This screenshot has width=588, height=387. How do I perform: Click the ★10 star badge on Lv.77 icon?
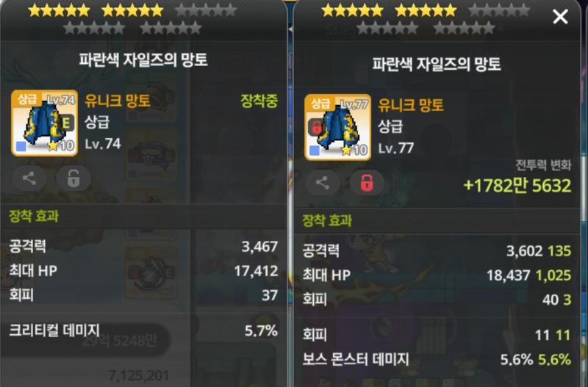(354, 151)
